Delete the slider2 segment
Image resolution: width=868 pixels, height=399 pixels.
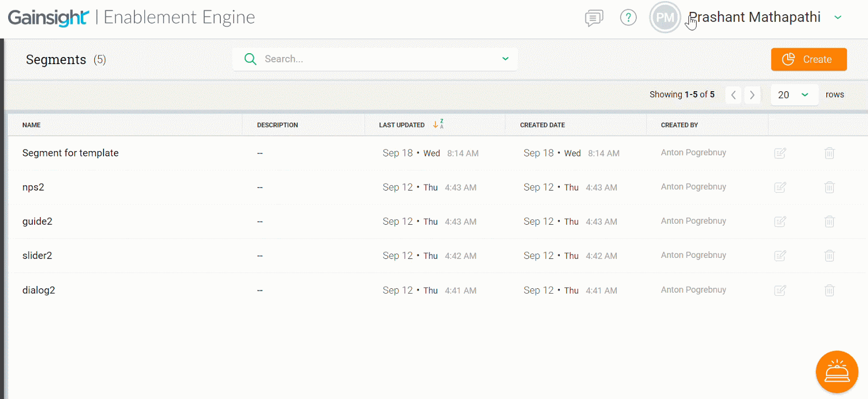pyautogui.click(x=829, y=256)
